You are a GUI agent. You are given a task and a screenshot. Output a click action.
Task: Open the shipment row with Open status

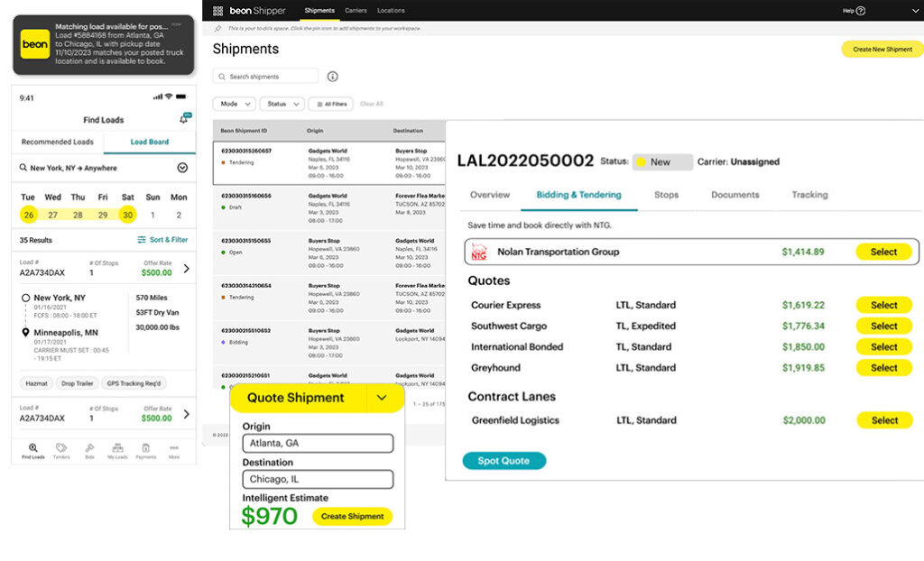(x=328, y=253)
